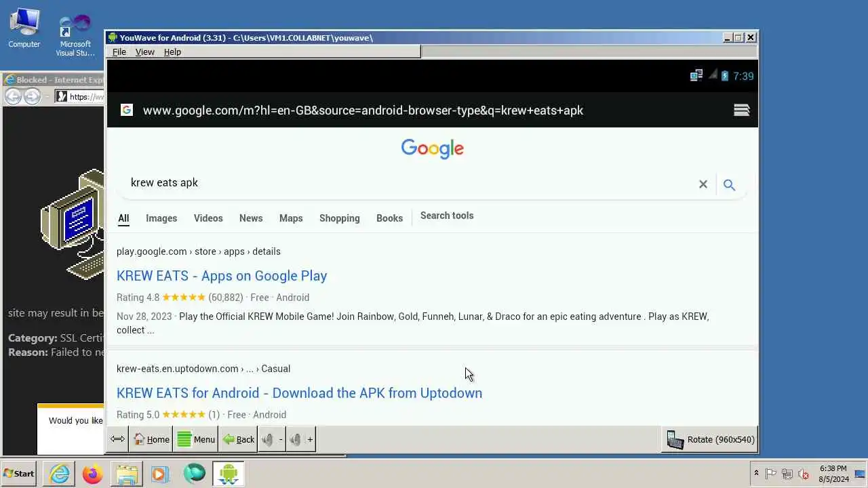Clear the search query with the X icon

click(x=703, y=184)
